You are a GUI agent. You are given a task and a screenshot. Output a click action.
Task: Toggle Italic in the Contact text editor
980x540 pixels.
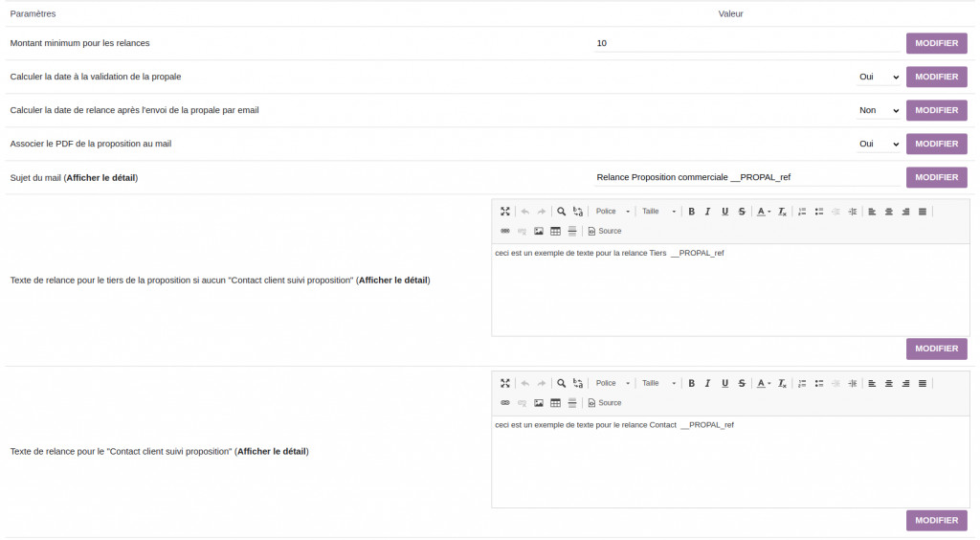click(x=707, y=383)
